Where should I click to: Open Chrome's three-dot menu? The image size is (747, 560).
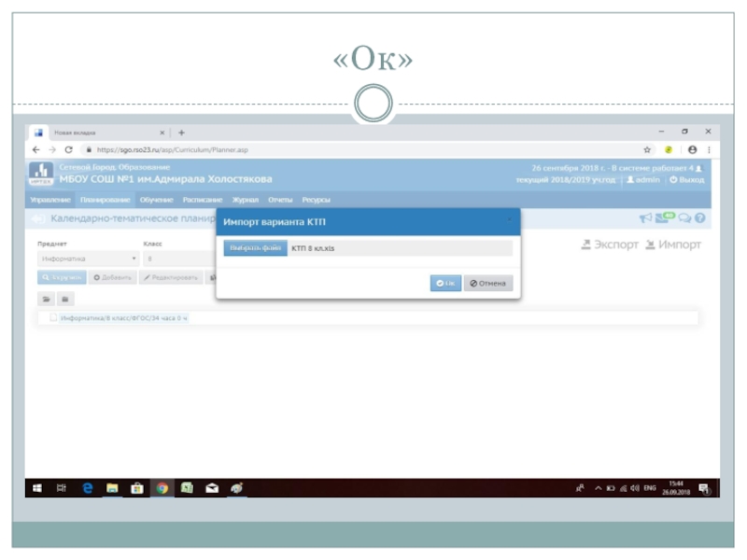tap(709, 150)
